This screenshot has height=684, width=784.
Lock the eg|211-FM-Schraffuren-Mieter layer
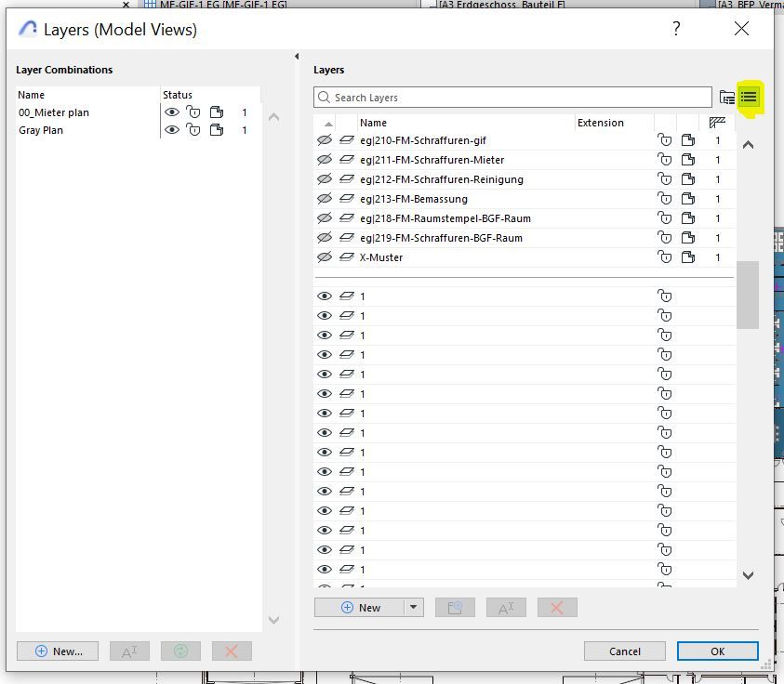pyautogui.click(x=665, y=160)
